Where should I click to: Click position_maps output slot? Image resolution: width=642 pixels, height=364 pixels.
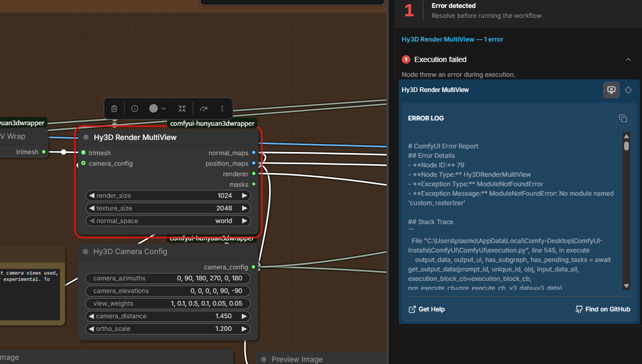254,163
